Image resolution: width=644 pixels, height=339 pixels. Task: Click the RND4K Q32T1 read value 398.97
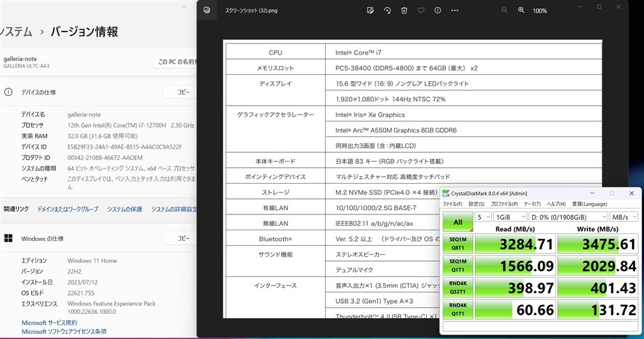pyautogui.click(x=516, y=287)
